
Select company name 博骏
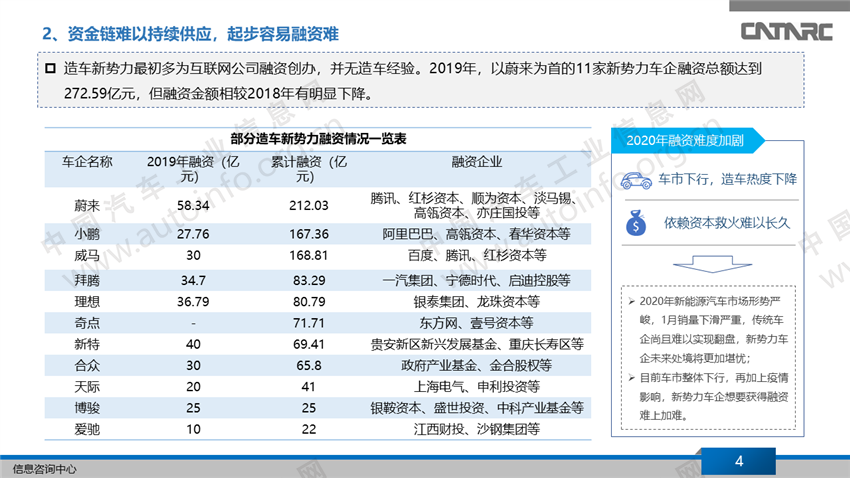[x=87, y=408]
